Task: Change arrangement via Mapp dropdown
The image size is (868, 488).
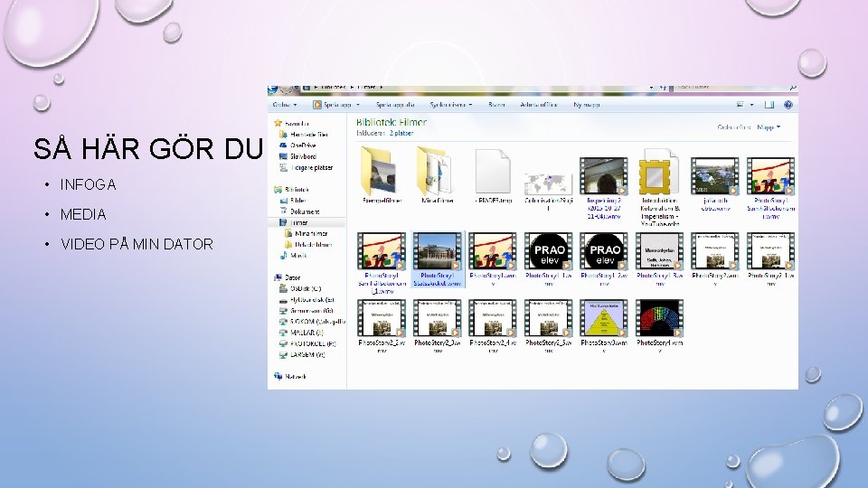Action: click(x=769, y=127)
